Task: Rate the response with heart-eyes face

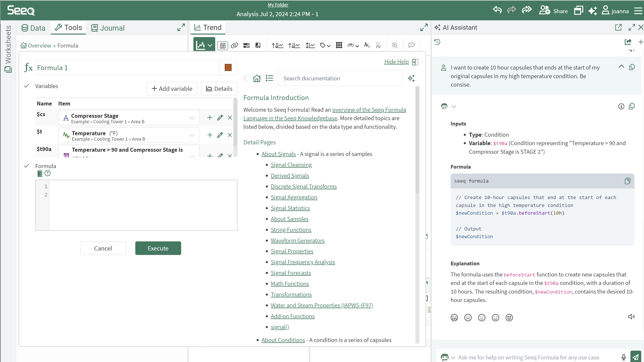Action: 509,317
